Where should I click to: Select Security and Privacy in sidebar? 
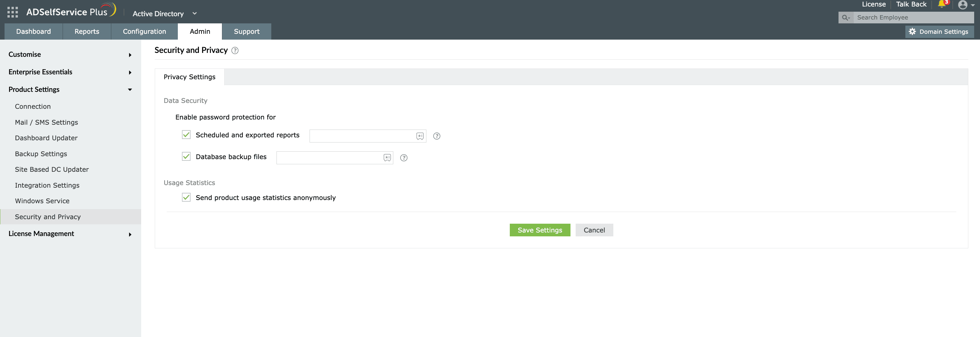(x=70, y=217)
